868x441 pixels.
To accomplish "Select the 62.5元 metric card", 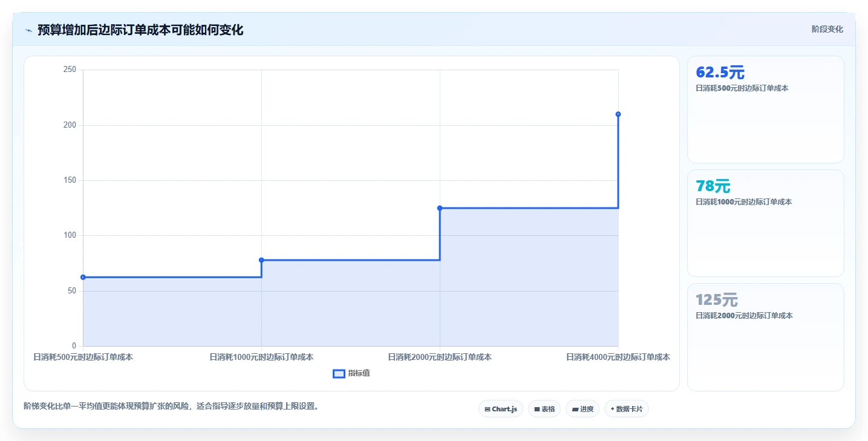I will coord(765,109).
